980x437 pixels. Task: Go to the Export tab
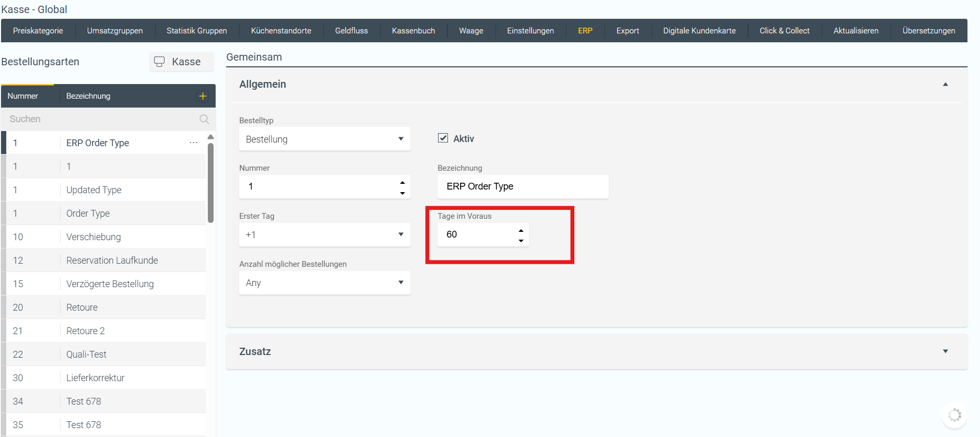click(628, 31)
